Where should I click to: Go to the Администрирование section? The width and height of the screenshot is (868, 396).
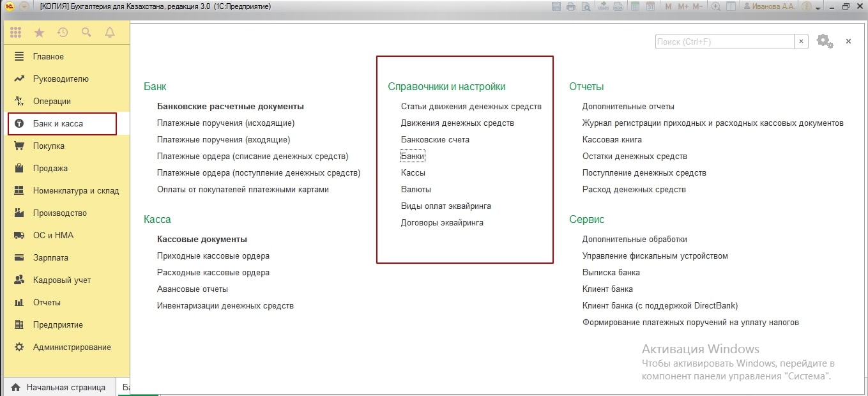(72, 347)
